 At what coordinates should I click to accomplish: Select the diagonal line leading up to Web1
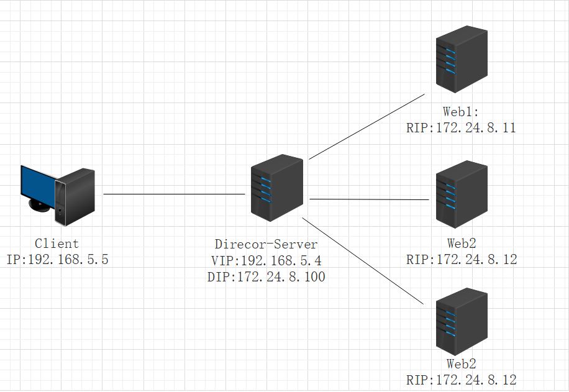coord(367,126)
